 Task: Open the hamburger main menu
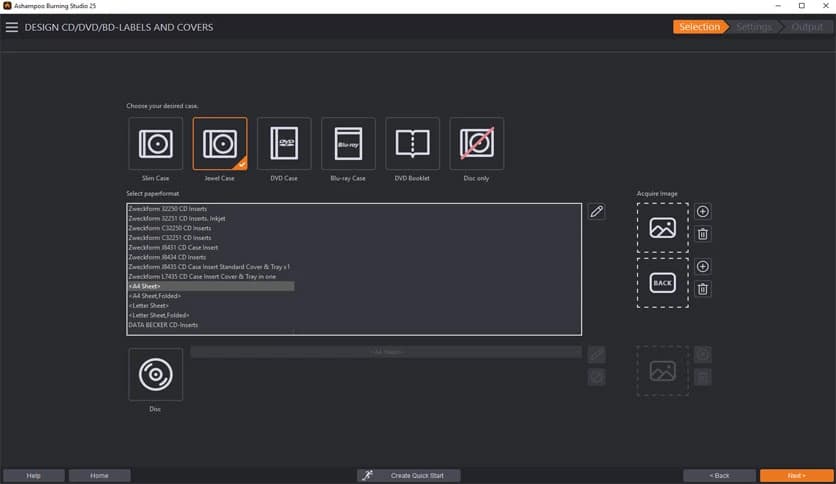tap(12, 27)
